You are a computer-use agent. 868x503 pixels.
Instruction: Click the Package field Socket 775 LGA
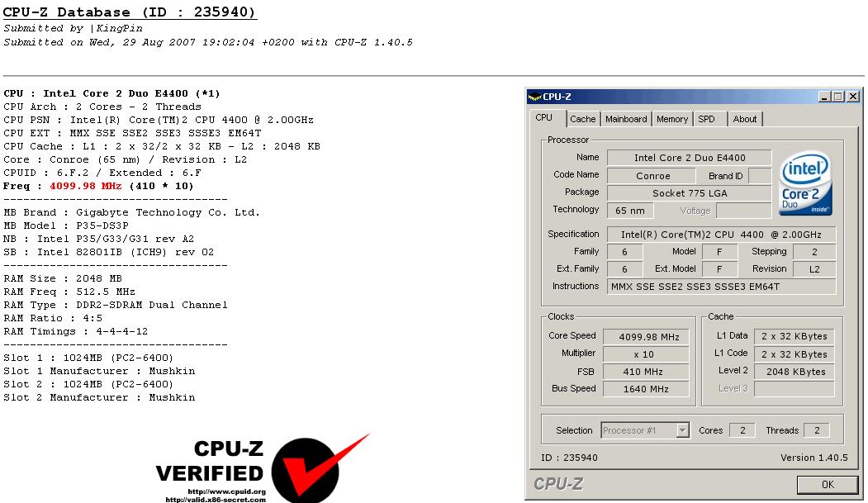[x=689, y=193]
